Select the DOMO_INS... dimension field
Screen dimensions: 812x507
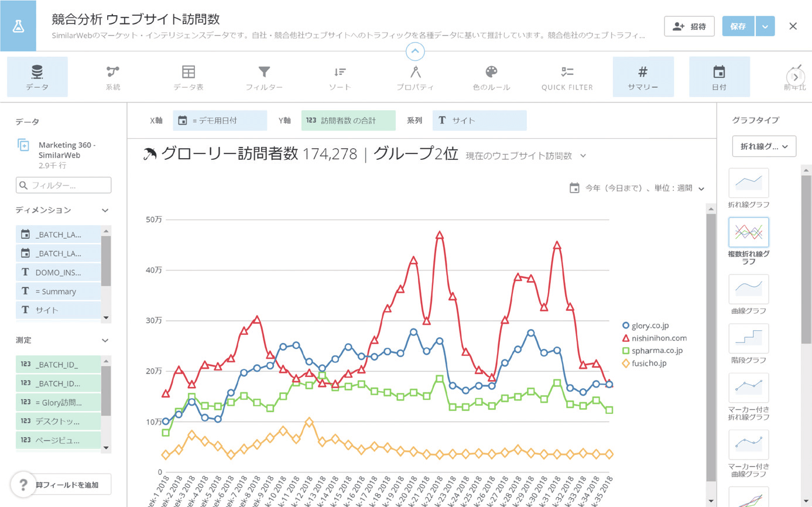coord(59,272)
